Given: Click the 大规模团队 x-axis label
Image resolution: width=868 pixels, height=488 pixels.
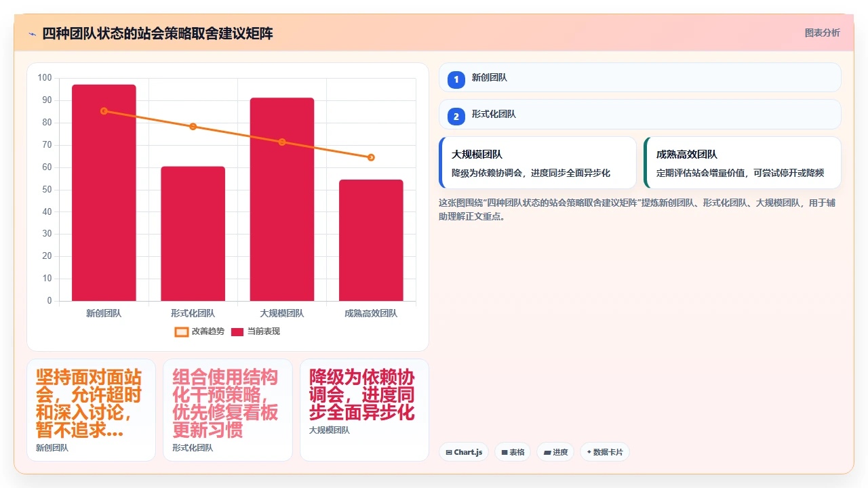Looking at the screenshot, I should (282, 313).
